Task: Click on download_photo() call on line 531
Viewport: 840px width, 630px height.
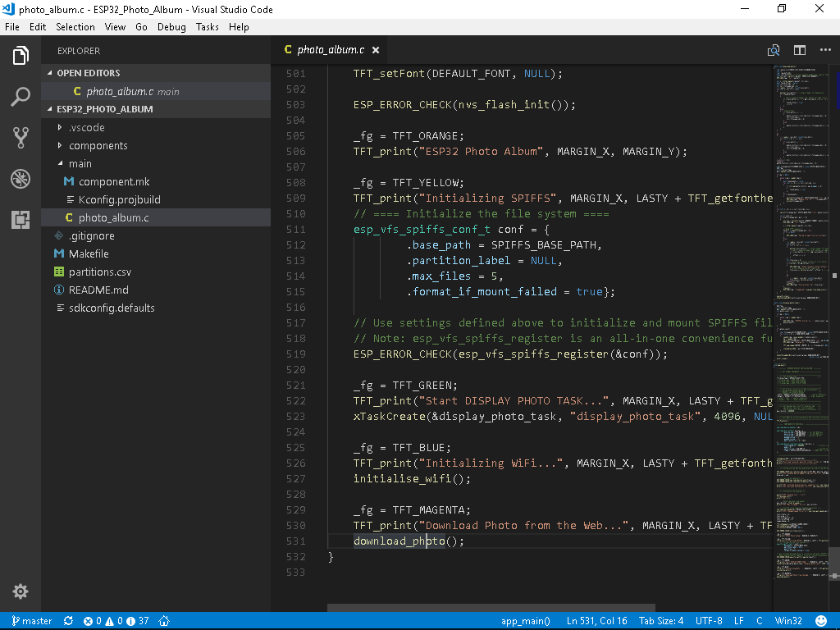Action: [409, 541]
